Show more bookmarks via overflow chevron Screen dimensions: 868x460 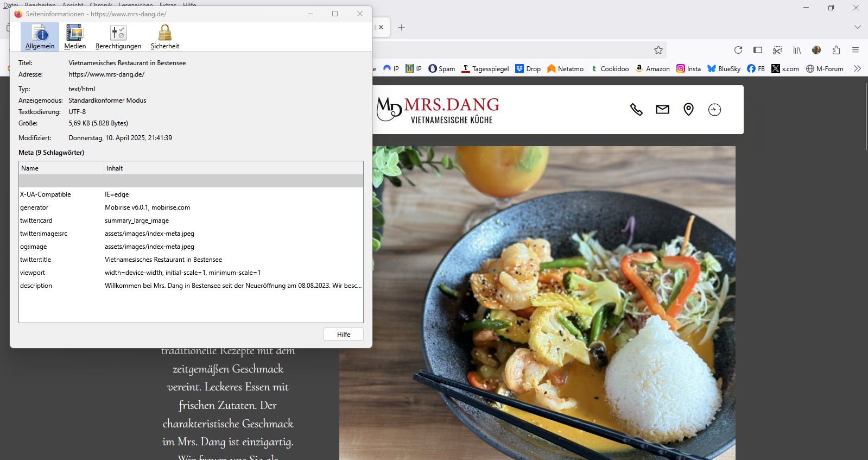pyautogui.click(x=858, y=68)
